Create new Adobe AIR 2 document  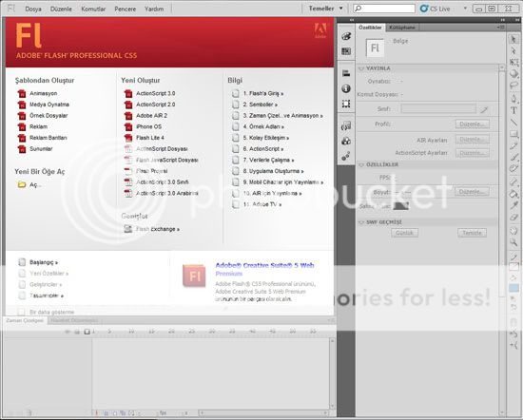(x=145, y=116)
